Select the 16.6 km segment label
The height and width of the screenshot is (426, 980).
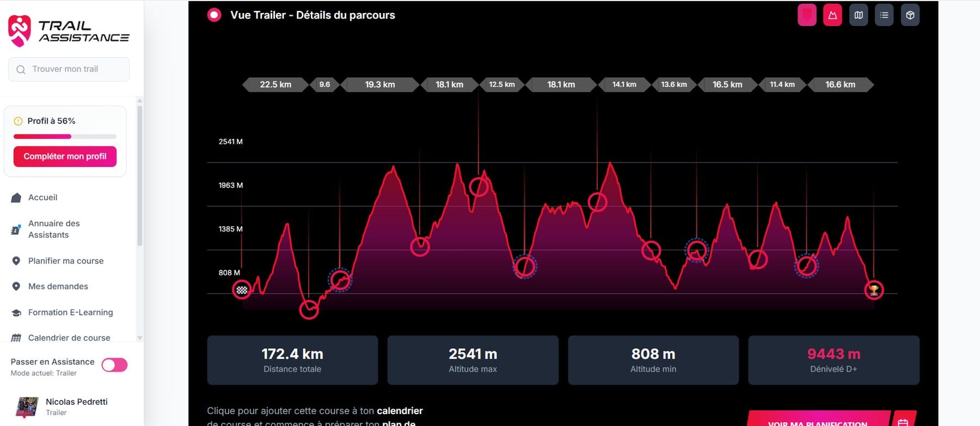(840, 85)
